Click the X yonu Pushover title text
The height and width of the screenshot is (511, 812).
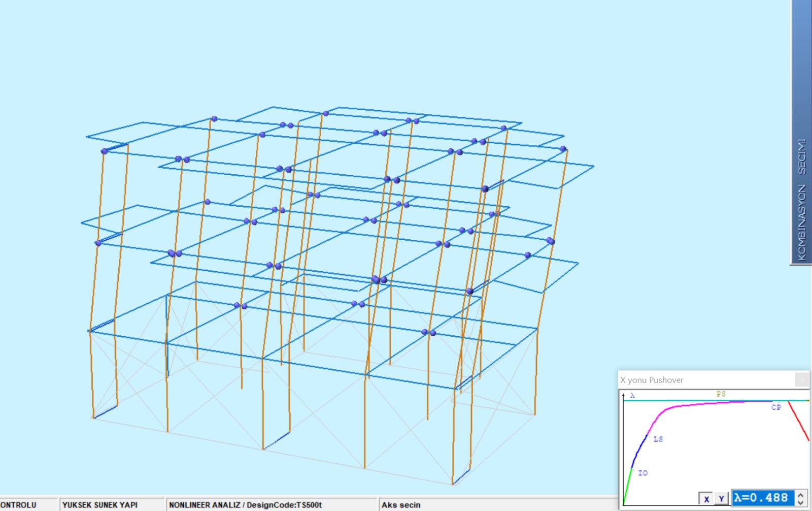point(652,380)
